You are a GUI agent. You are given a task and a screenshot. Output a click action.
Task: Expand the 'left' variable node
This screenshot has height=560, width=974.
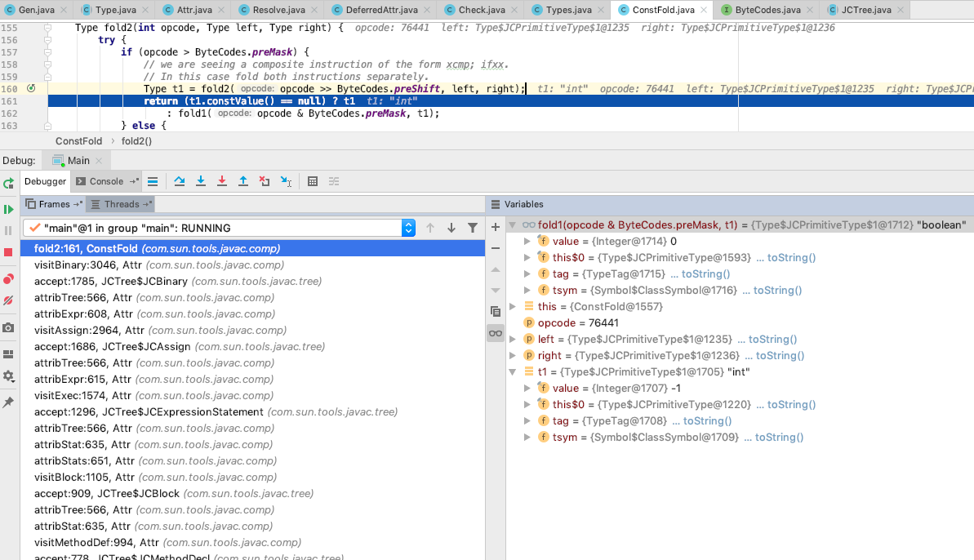click(513, 339)
